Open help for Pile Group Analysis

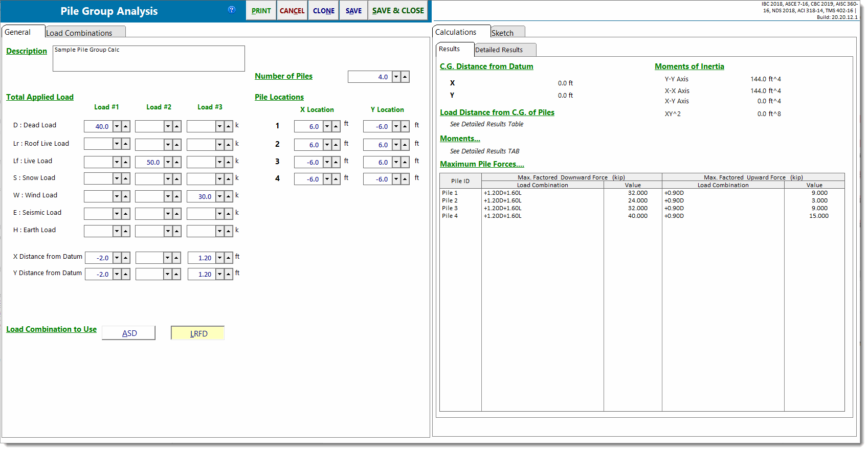click(232, 10)
